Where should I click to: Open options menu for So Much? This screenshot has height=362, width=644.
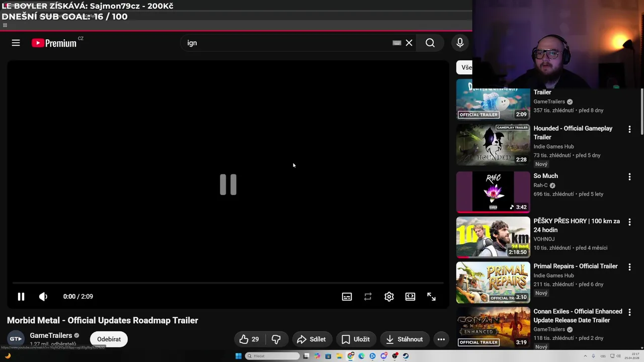point(629,177)
